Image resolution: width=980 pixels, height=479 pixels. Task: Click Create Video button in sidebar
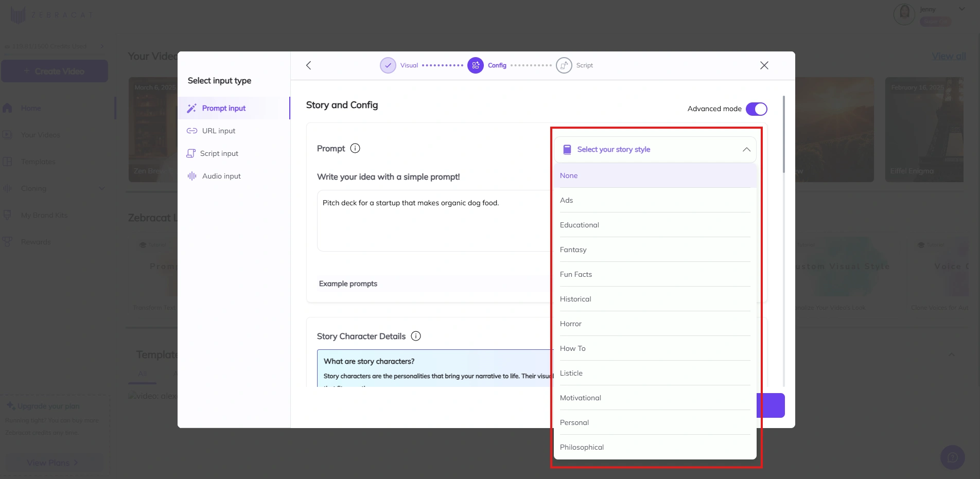click(55, 71)
